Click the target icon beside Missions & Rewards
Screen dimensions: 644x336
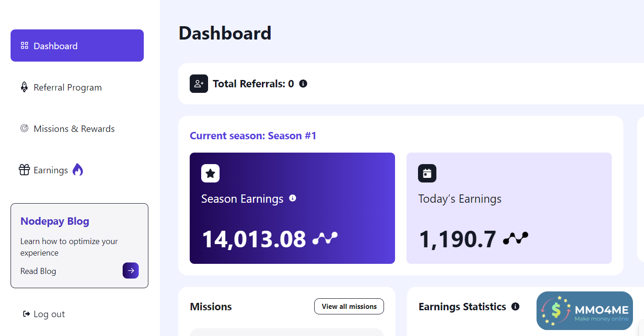click(x=24, y=128)
